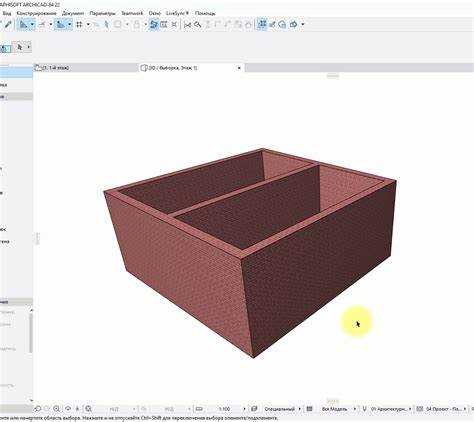Toggle the highlighted trace reference icon
Viewport: 474px width, 422px height.
pos(154,24)
